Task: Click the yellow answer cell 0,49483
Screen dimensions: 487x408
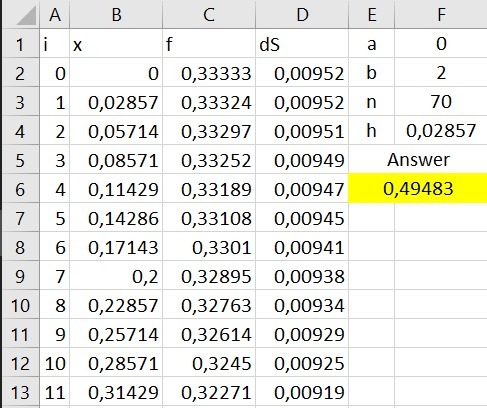Action: [418, 188]
